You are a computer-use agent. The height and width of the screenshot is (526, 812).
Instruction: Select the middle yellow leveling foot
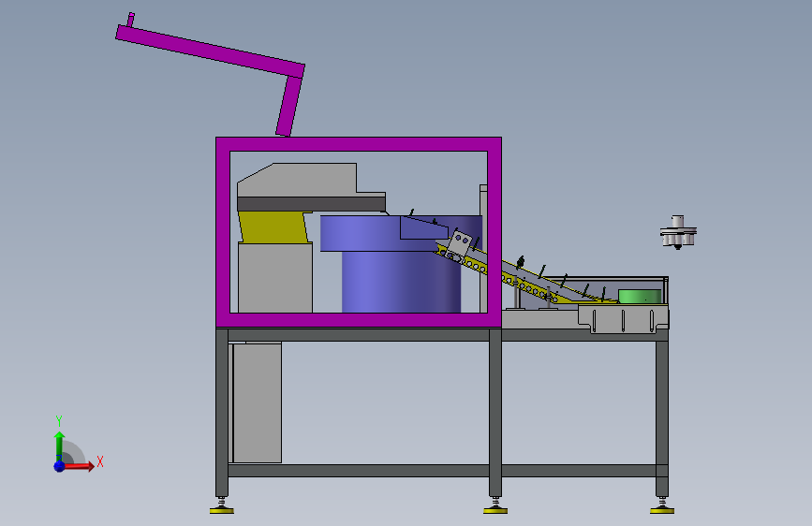(495, 510)
